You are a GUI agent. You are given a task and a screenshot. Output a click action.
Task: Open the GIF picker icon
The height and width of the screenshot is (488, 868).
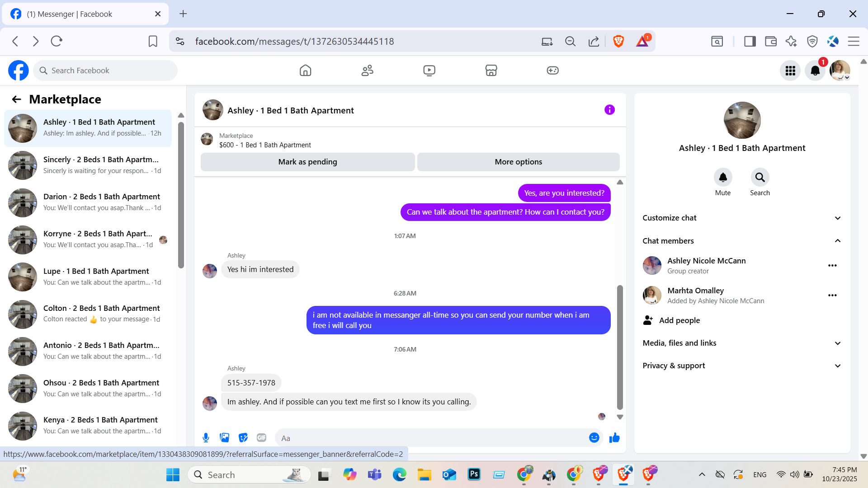click(261, 437)
